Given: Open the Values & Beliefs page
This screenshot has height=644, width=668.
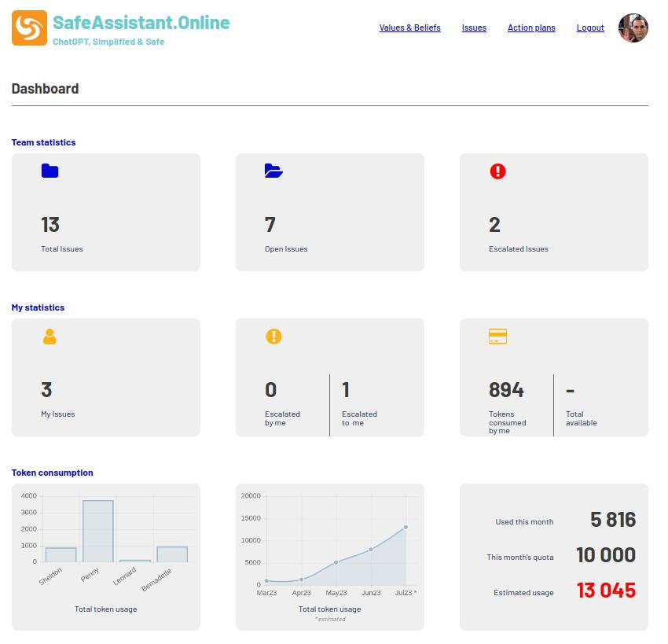Looking at the screenshot, I should pyautogui.click(x=409, y=28).
